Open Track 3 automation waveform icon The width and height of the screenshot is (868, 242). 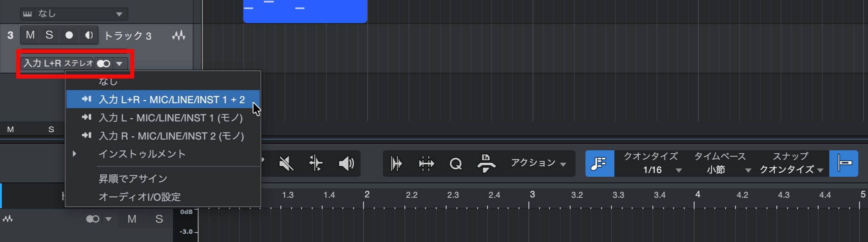179,36
